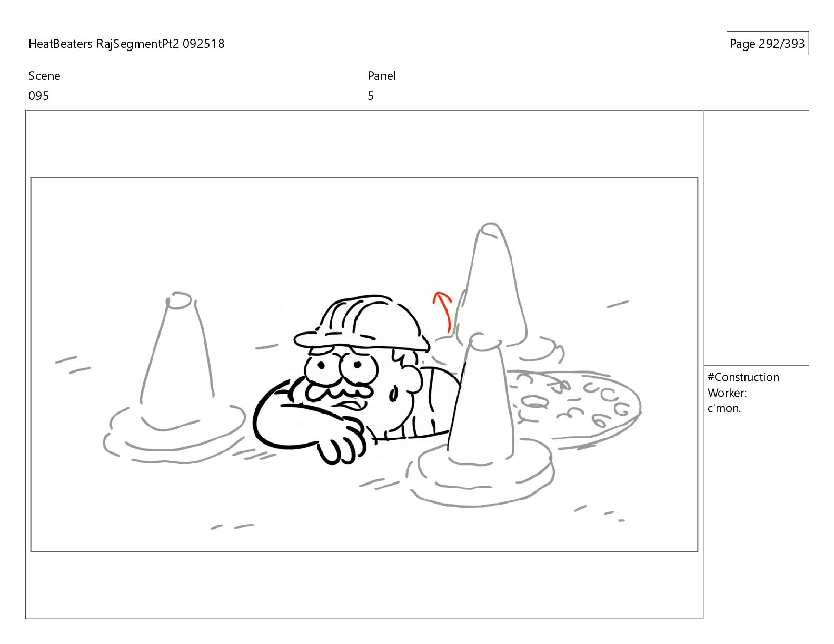Select the scene number '095'
Image resolution: width=834 pixels, height=644 pixels.
click(38, 96)
